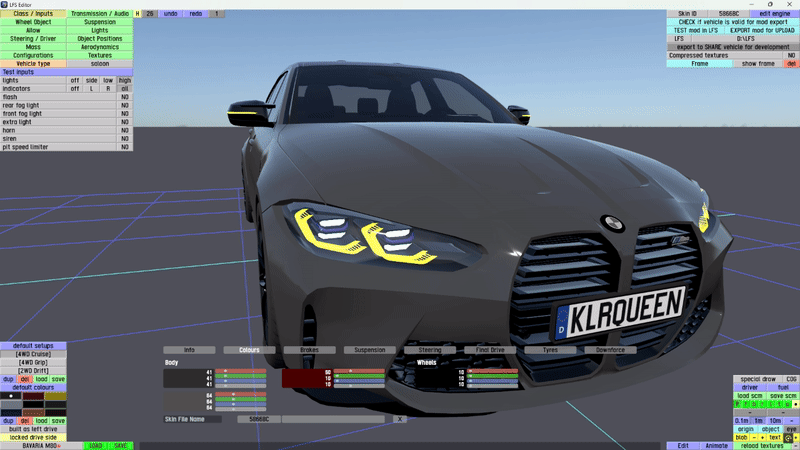Open the Brakes setup tab
The height and width of the screenshot is (450, 800).
pos(310,350)
